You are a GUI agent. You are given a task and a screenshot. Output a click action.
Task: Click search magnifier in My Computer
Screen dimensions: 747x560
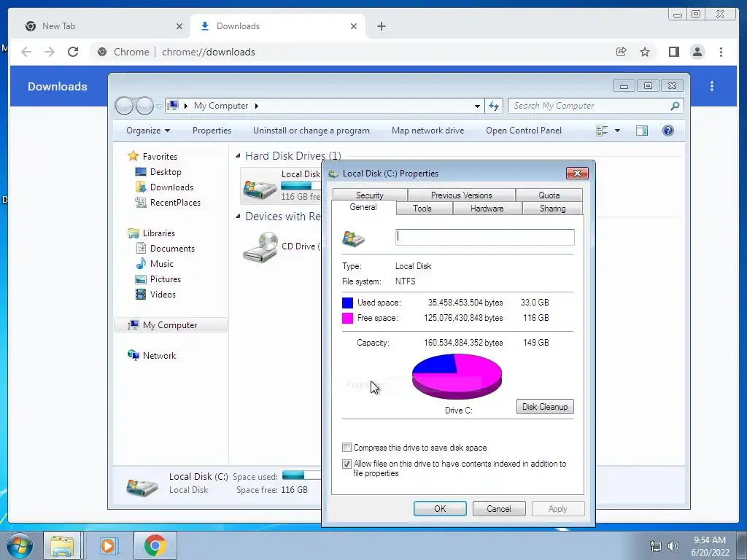click(675, 106)
